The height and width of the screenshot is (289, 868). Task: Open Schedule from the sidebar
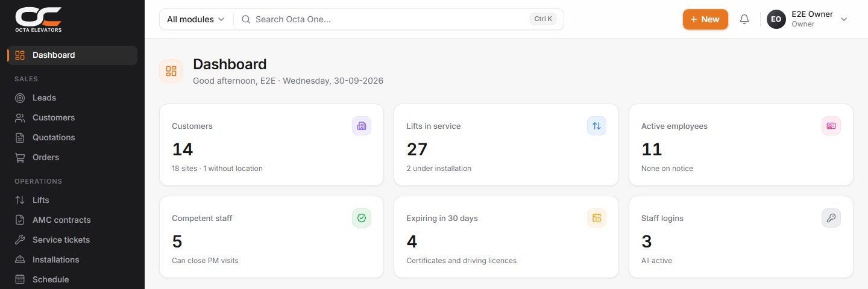click(72, 279)
